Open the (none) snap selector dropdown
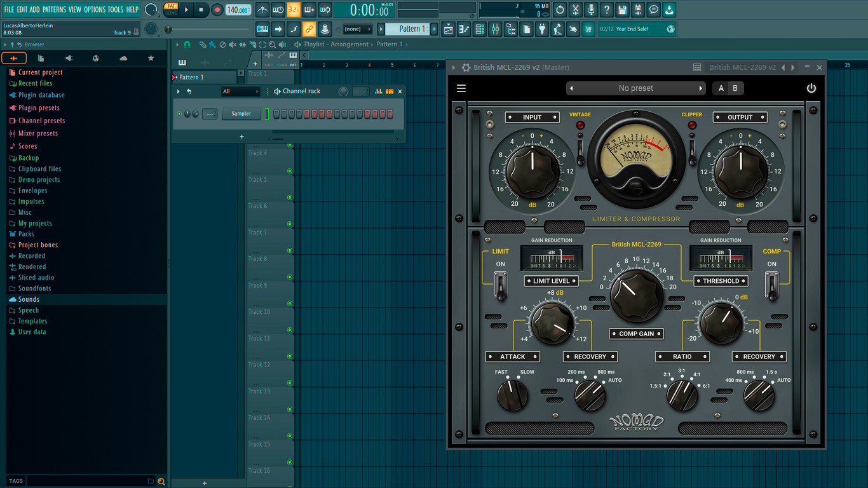The image size is (868, 488). [358, 29]
